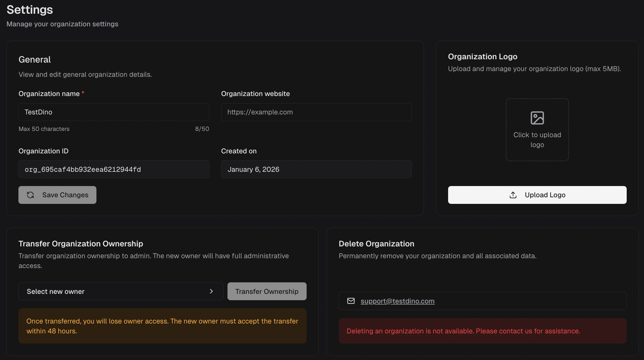Click the orange 48 hours transfer warning
Viewport: 644px width, 360px height.
pyautogui.click(x=162, y=326)
